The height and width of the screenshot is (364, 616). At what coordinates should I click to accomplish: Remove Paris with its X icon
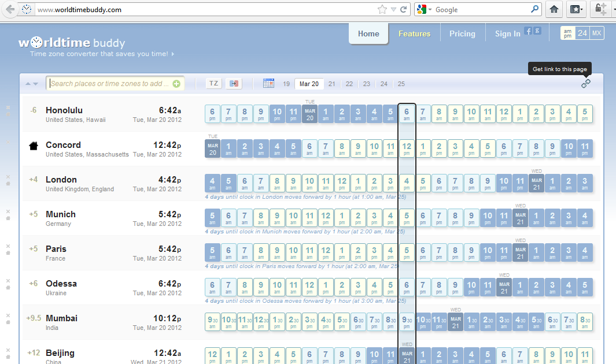pos(8,246)
